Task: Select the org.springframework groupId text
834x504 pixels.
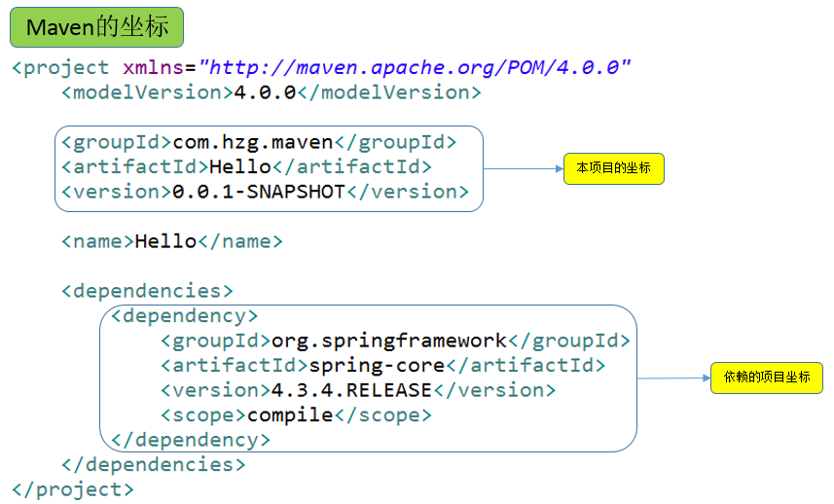Action: point(389,341)
